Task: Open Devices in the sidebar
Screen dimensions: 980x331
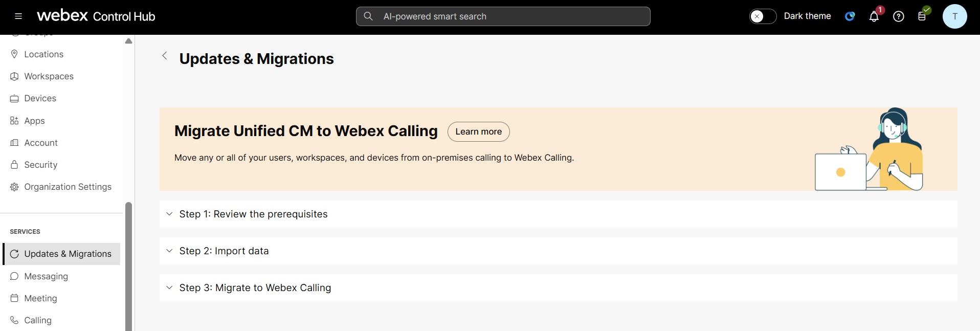Action: click(x=40, y=98)
